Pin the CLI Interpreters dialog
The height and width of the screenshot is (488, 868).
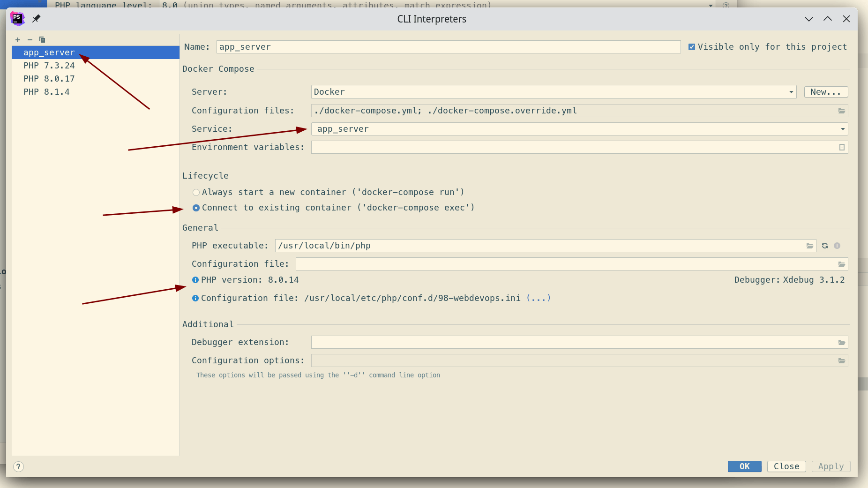(x=36, y=19)
